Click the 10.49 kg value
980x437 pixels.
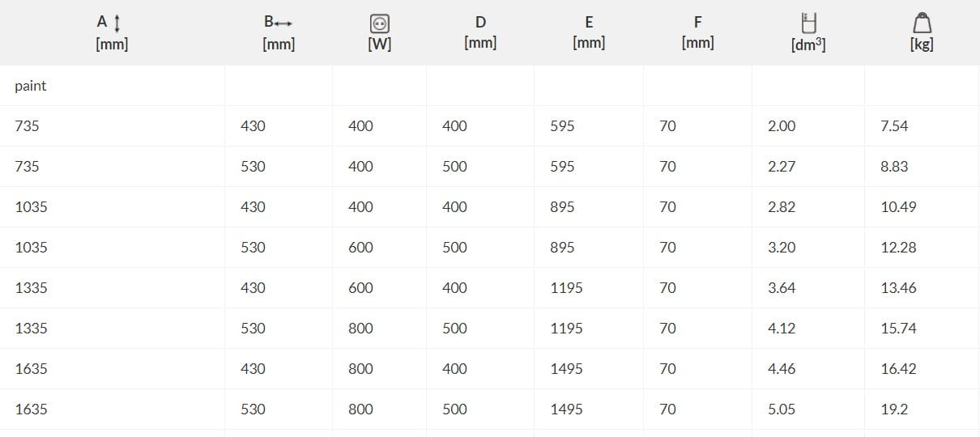click(898, 207)
